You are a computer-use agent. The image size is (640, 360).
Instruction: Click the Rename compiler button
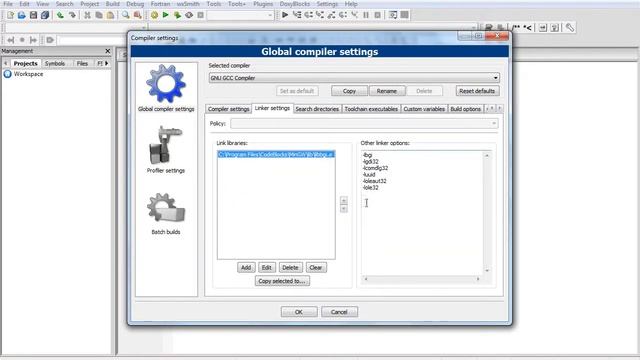point(387,91)
